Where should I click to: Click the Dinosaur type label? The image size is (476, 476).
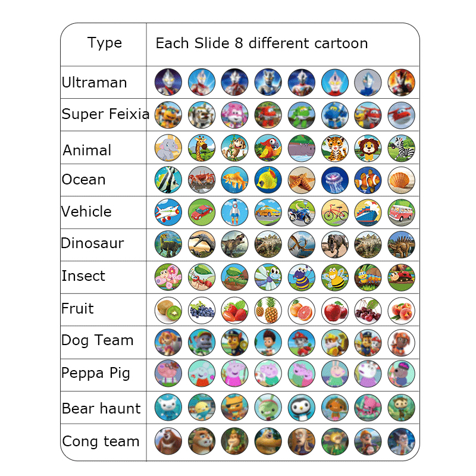pyautogui.click(x=92, y=244)
